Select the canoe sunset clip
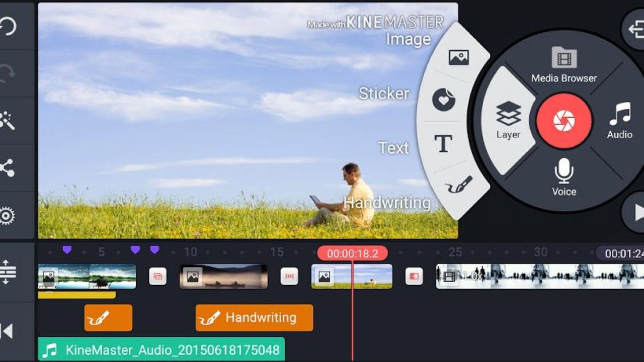Image resolution: width=644 pixels, height=362 pixels. [x=224, y=277]
